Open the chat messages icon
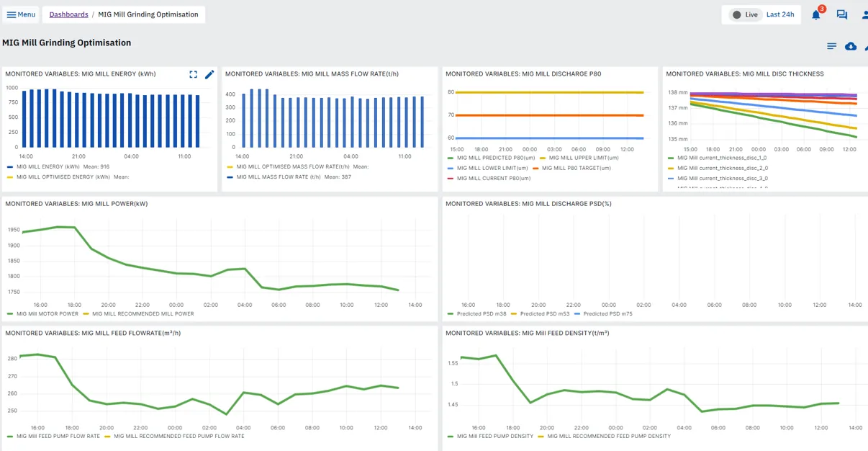The width and height of the screenshot is (868, 451). pos(842,14)
